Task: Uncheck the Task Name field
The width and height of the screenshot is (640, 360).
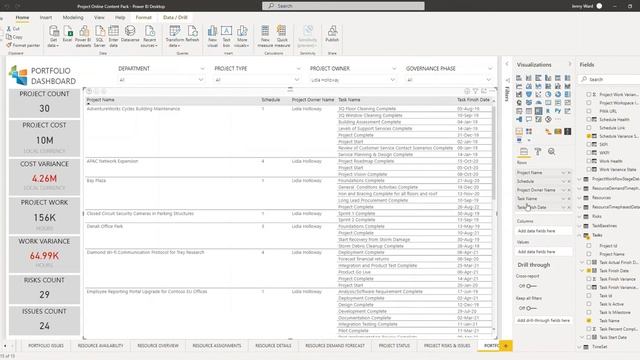Action: pos(589,320)
